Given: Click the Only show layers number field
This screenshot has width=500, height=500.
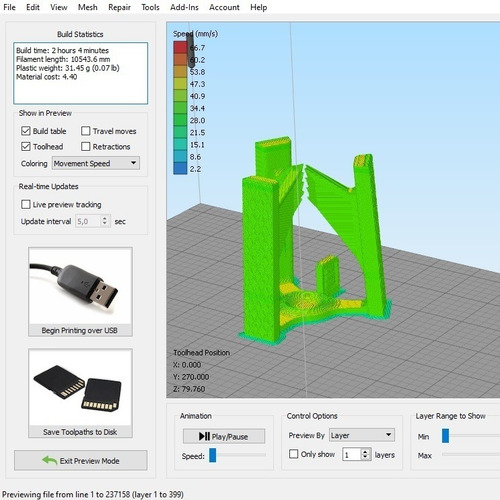Looking at the screenshot, I should point(352,455).
